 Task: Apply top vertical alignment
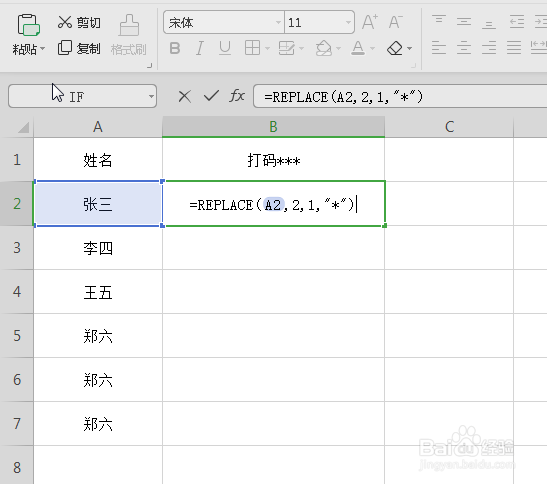tap(439, 21)
